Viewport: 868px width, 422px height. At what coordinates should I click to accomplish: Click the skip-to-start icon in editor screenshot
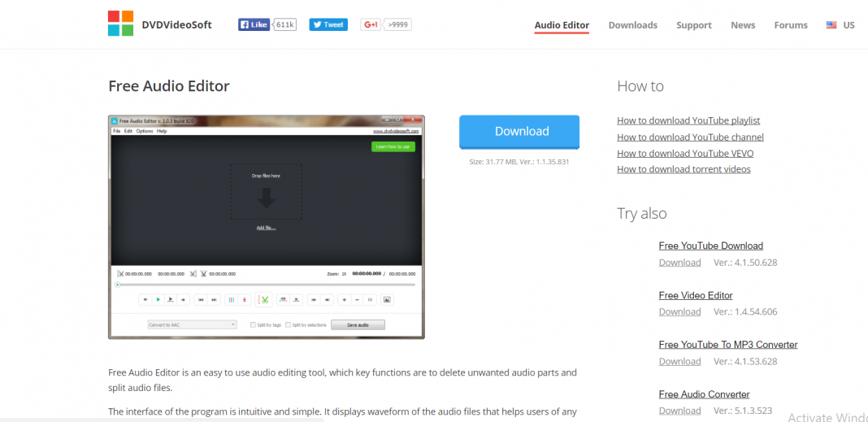click(201, 299)
